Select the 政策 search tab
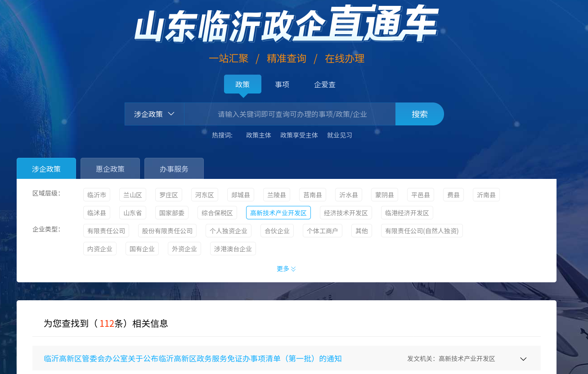 pyautogui.click(x=242, y=85)
